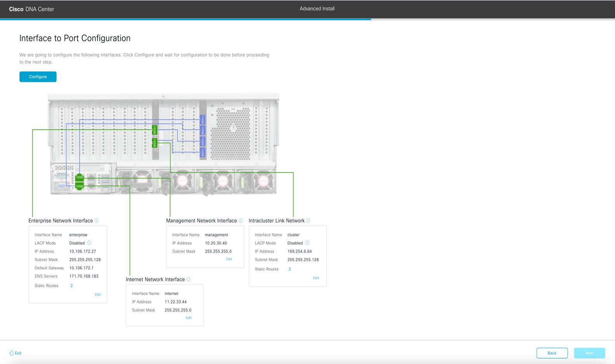Image resolution: width=615 pixels, height=364 pixels.
Task: Click the upper green 10GB port in center slot
Action: click(x=155, y=130)
